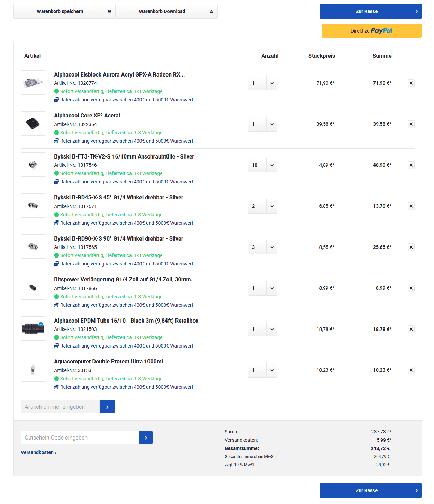Remove Bykski B-RD90-X-S 90° angle from cart
The width and height of the screenshot is (434, 504).
(411, 247)
